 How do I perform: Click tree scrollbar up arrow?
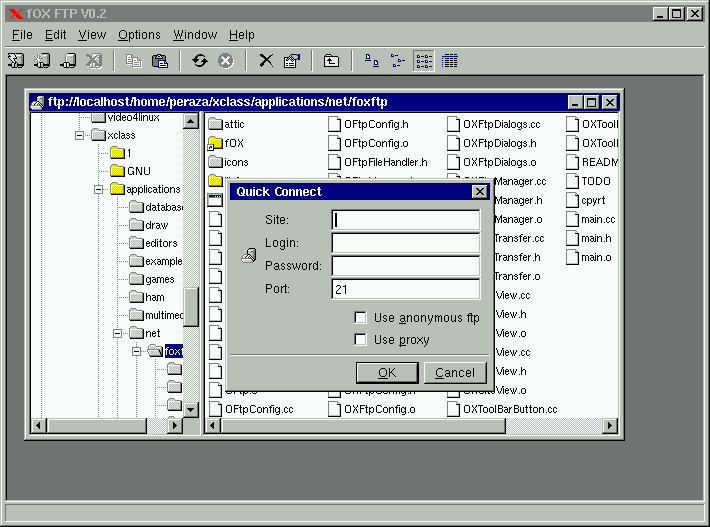(191, 121)
